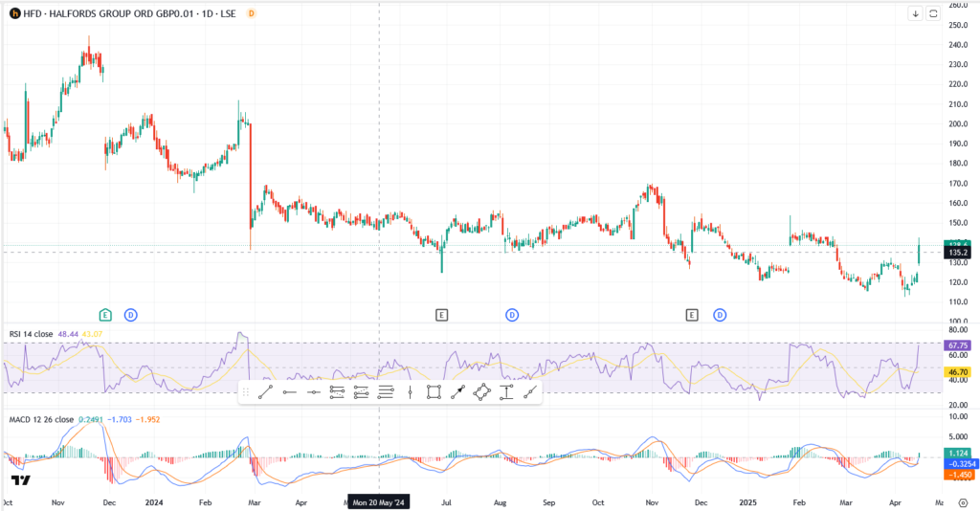Open the dividend D marker near 2024 label
The height and width of the screenshot is (511, 980).
pyautogui.click(x=130, y=315)
